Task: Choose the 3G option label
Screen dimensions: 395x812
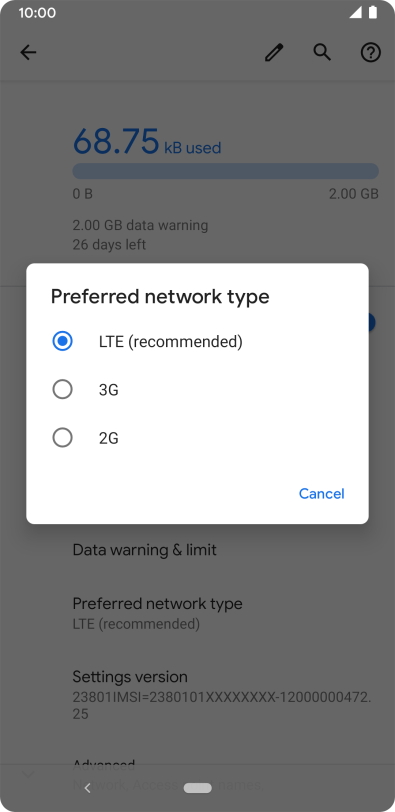Action: coord(109,390)
